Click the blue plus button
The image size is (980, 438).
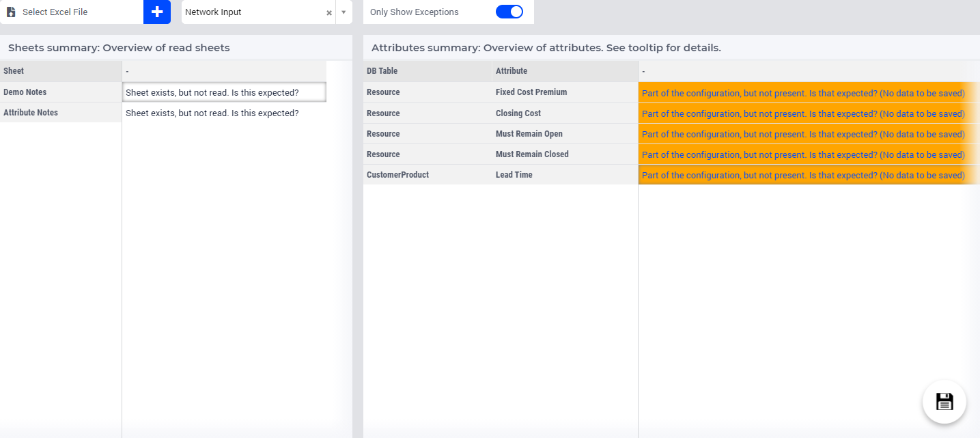157,12
